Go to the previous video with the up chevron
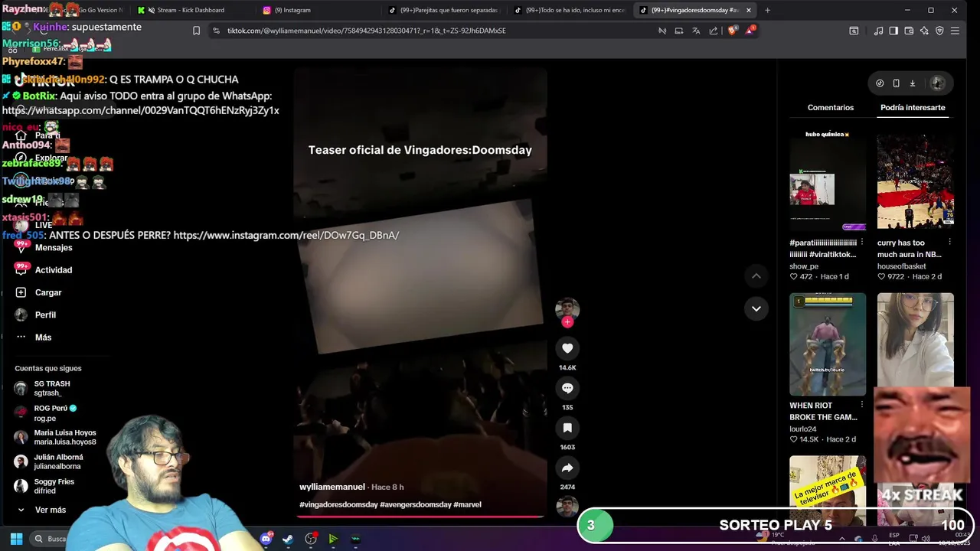980x551 pixels. (756, 275)
